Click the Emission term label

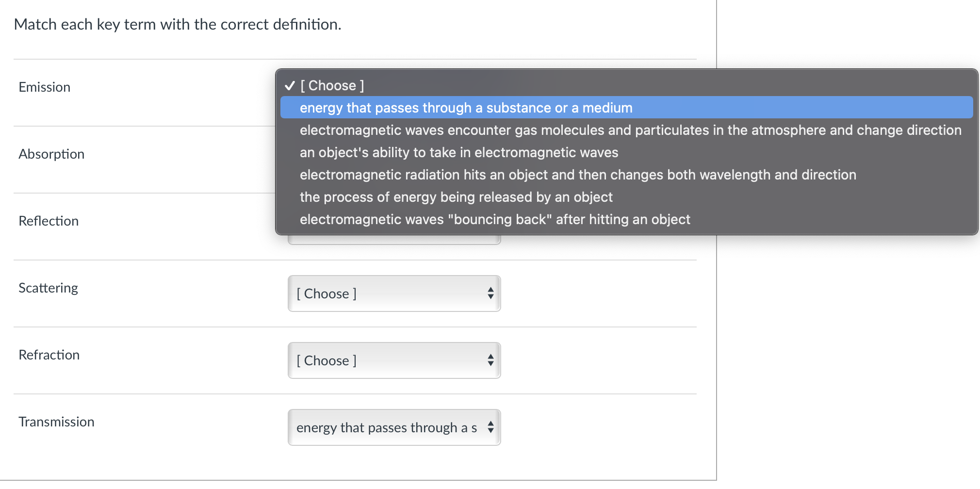(44, 87)
